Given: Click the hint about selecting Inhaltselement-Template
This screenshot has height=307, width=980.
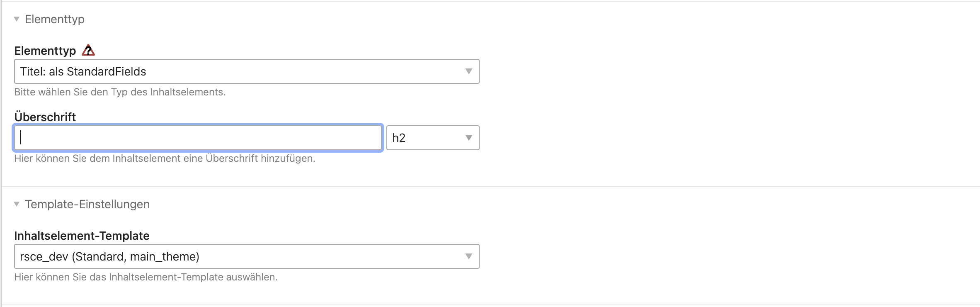Looking at the screenshot, I should (146, 277).
